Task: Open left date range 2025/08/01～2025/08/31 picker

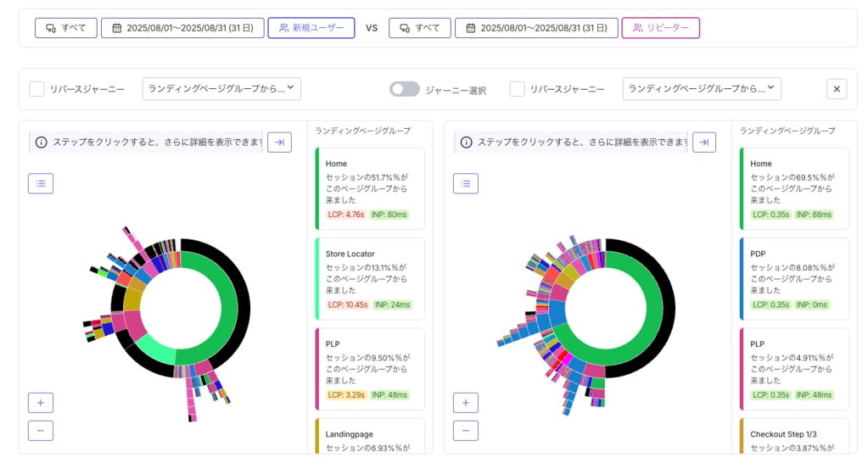Action: pyautogui.click(x=182, y=28)
